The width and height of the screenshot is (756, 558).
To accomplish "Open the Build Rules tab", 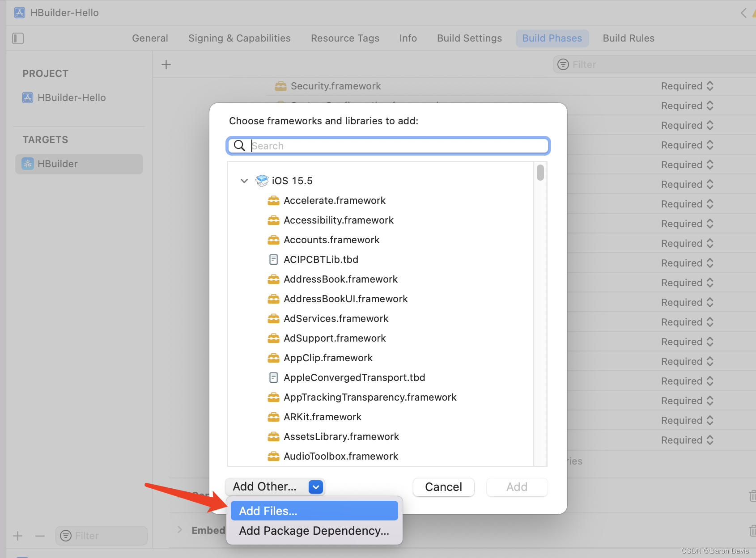I will tap(629, 38).
